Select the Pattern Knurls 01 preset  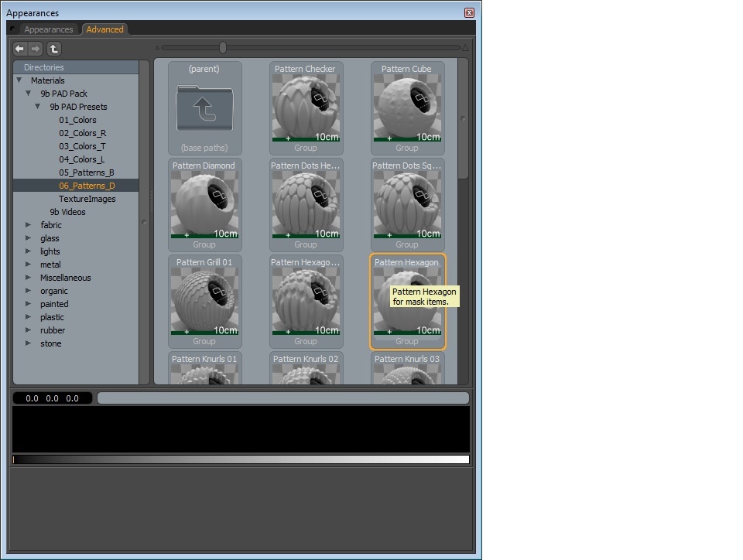click(x=204, y=368)
